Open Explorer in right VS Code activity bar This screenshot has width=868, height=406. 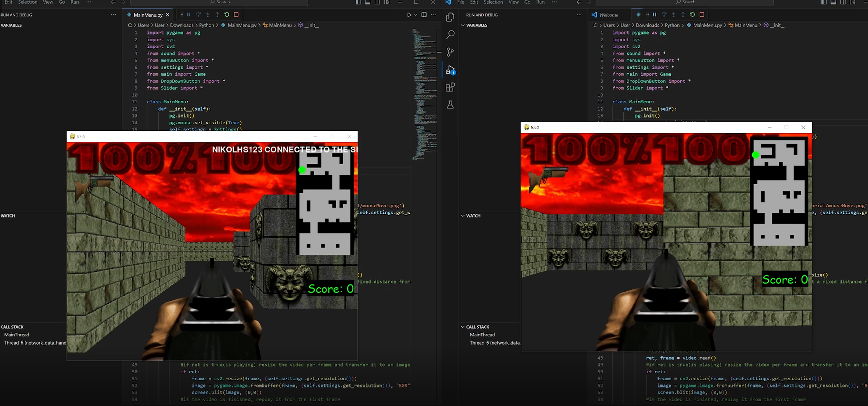pos(450,17)
